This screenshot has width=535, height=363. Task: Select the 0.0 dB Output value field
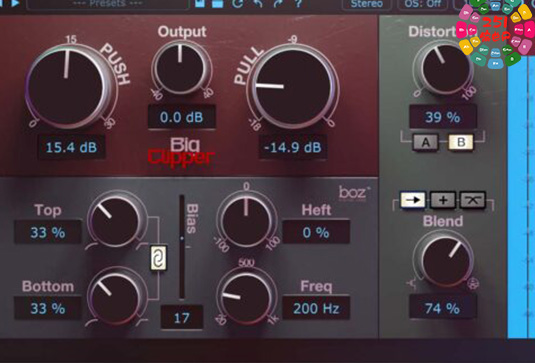coord(182,117)
